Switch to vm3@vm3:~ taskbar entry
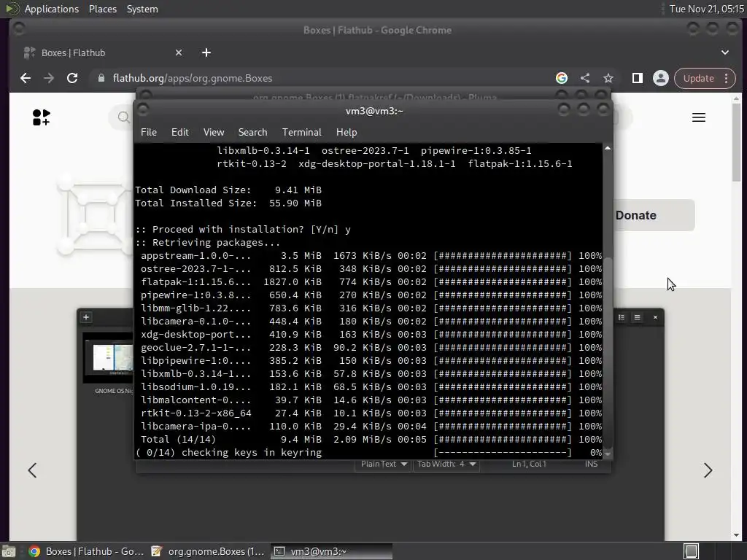This screenshot has width=747, height=560. tap(331, 551)
